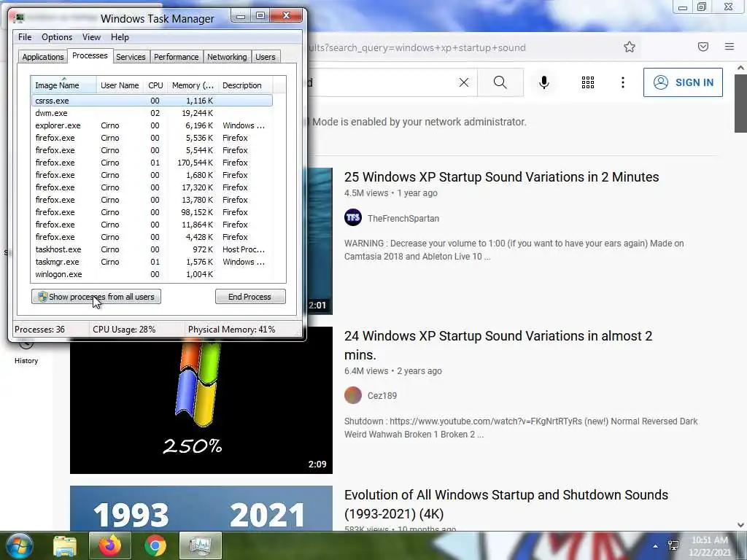
Task: Open File Explorer from the taskbar
Action: coord(65,546)
